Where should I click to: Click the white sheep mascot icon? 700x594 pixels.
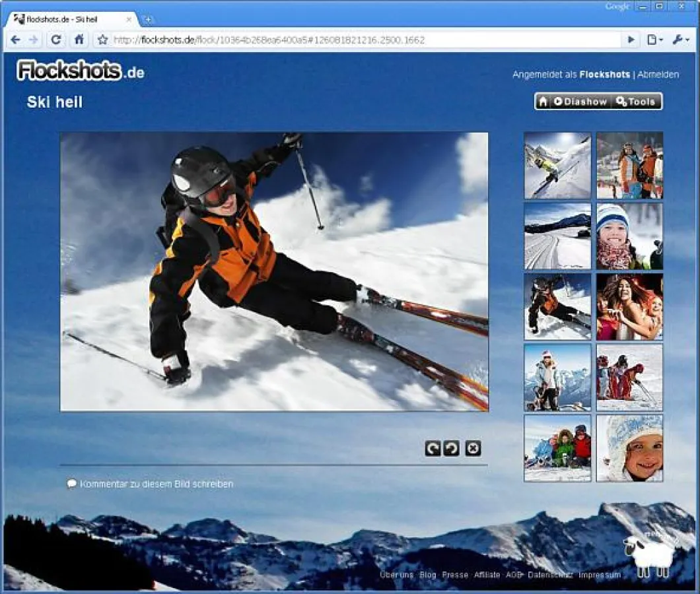(651, 554)
